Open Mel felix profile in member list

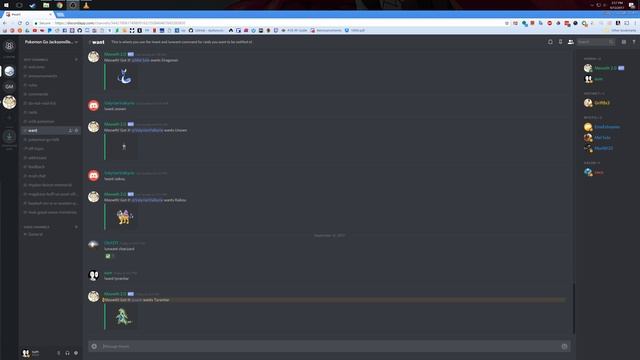(602, 138)
